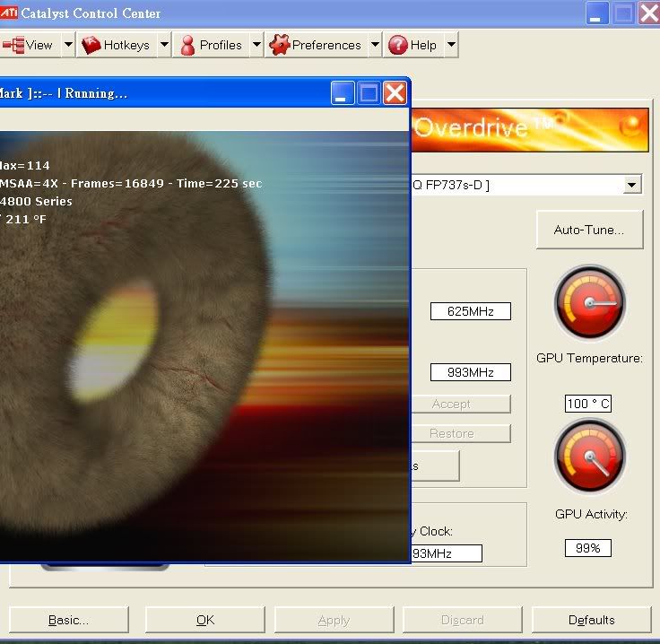Close the FurMark benchmark window
Viewport: 660px width, 644px height.
click(395, 92)
